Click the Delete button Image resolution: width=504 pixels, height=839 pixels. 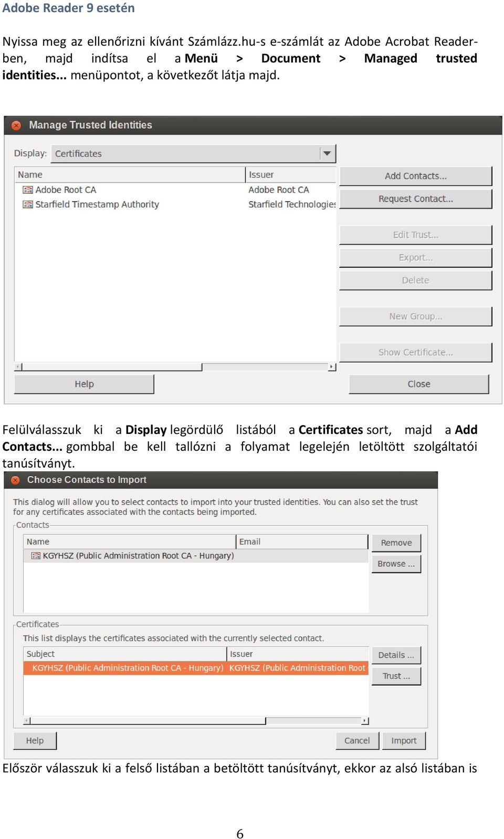tap(416, 281)
